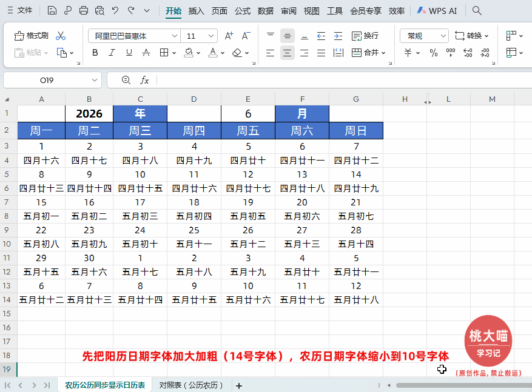Image resolution: width=532 pixels, height=392 pixels.
Task: Toggle strikethrough formatting
Action: point(146,53)
